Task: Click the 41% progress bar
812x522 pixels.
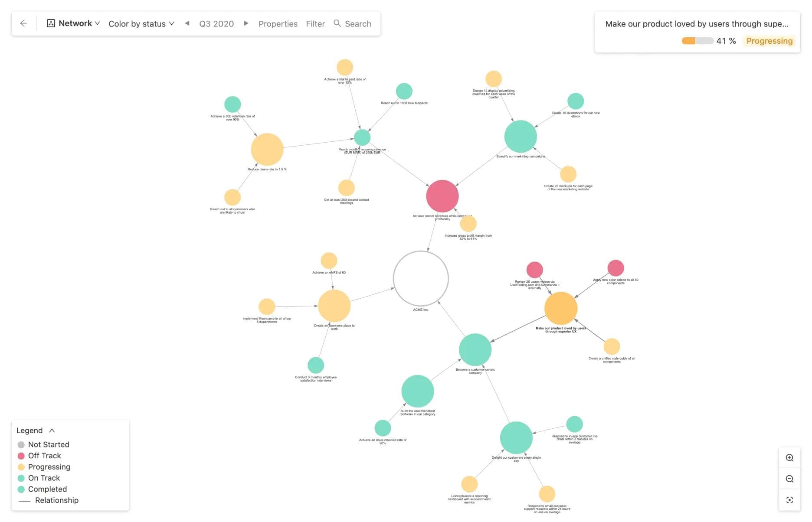Action: click(698, 41)
